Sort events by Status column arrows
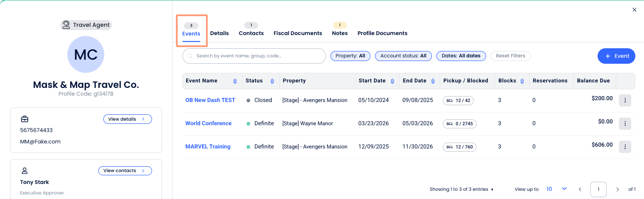This screenshot has width=644, height=199. 272,81
